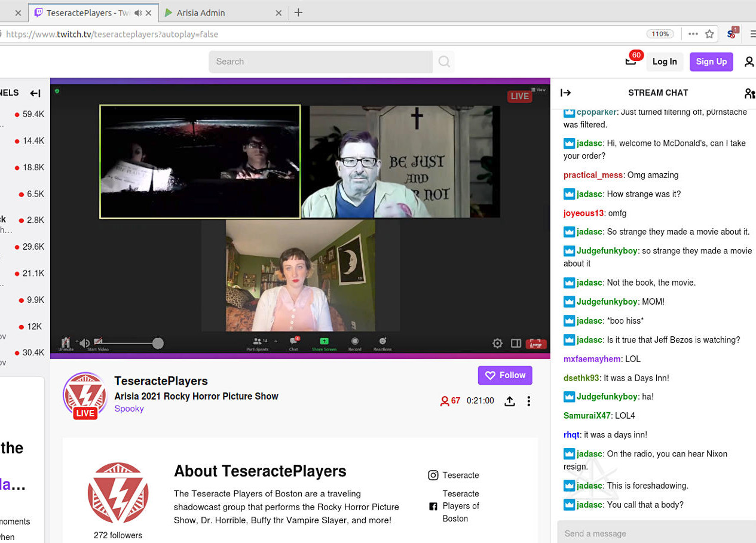The width and height of the screenshot is (756, 543).
Task: Open the three-dot more options menu
Action: pyautogui.click(x=528, y=401)
